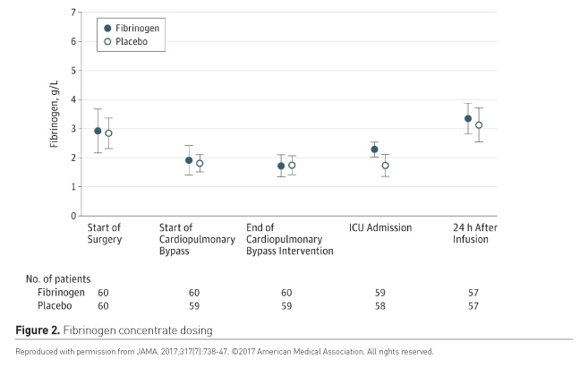Click the "Fibrinogen" legend label text
The height and width of the screenshot is (376, 588).
[x=137, y=29]
